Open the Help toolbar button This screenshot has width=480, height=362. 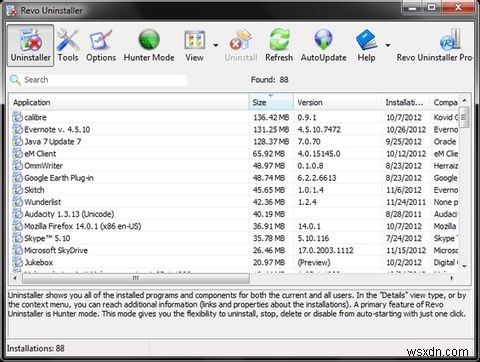tap(366, 46)
